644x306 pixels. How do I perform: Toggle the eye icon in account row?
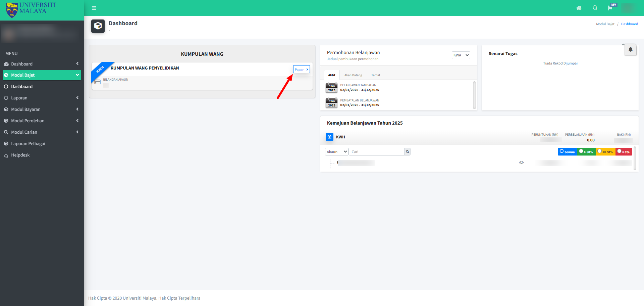521,163
